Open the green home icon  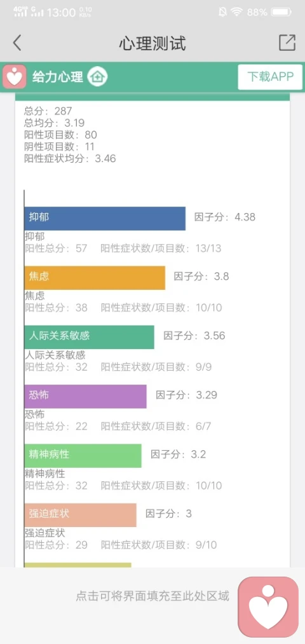pos(97,77)
